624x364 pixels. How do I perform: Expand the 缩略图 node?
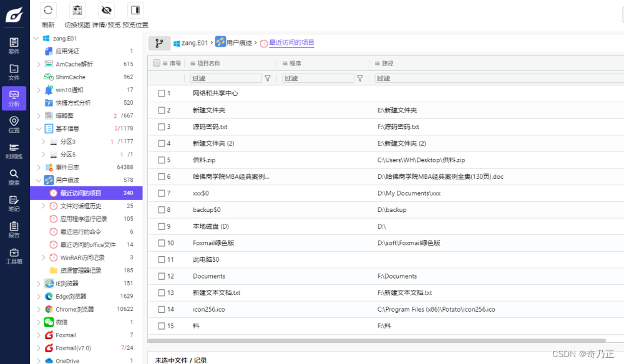coord(39,116)
